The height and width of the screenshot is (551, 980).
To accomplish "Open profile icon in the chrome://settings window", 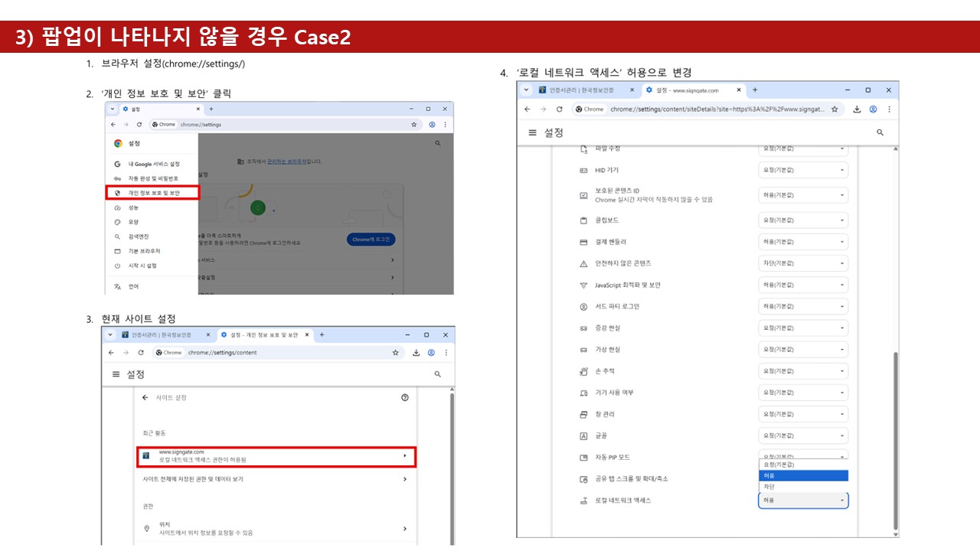I will (x=432, y=124).
